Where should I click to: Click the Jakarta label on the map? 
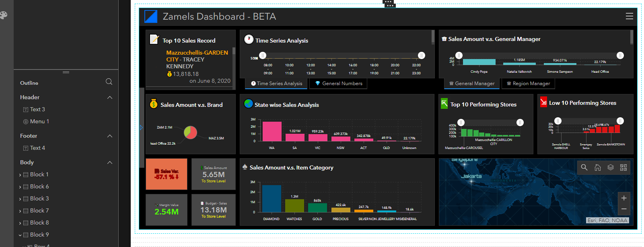coord(471,176)
